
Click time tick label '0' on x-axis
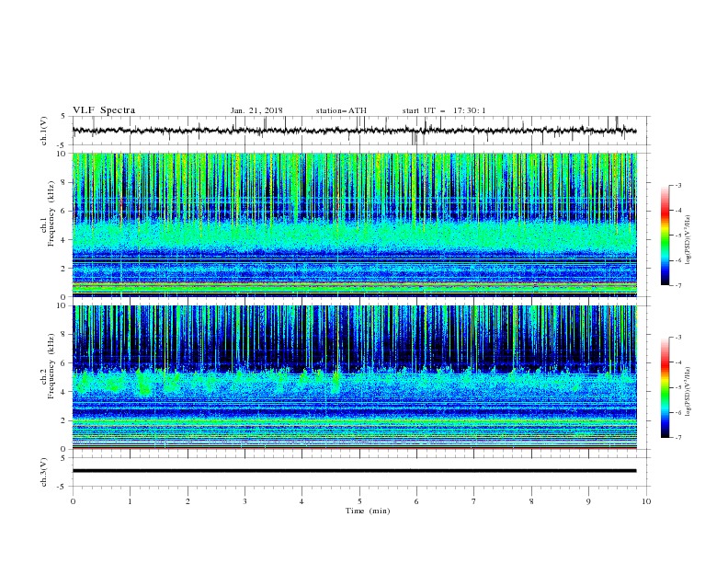tap(73, 501)
